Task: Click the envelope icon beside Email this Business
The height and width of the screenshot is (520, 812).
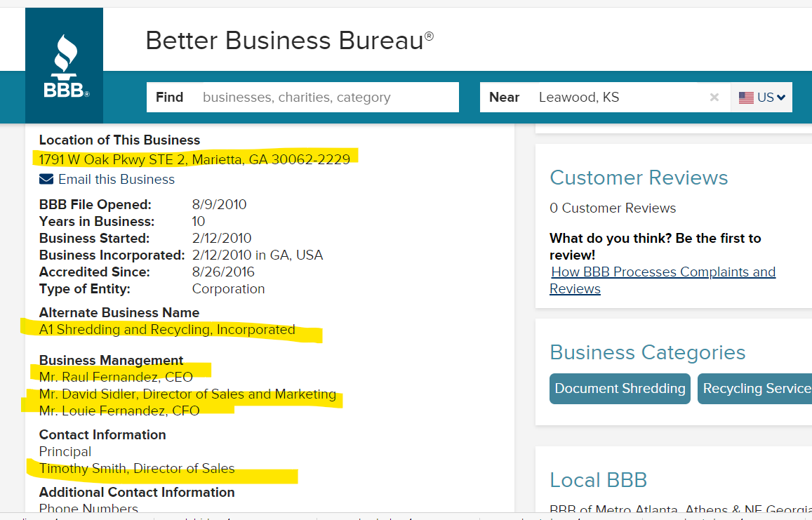Action: tap(46, 179)
